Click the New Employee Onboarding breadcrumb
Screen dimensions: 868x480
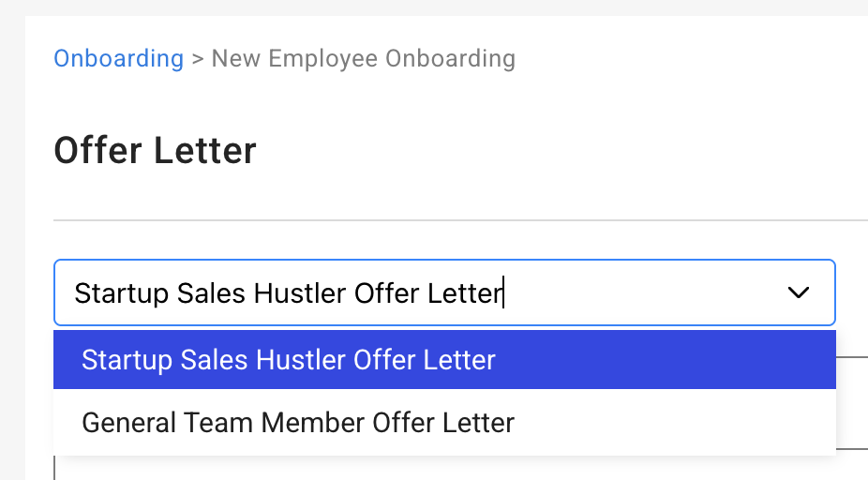coord(363,59)
